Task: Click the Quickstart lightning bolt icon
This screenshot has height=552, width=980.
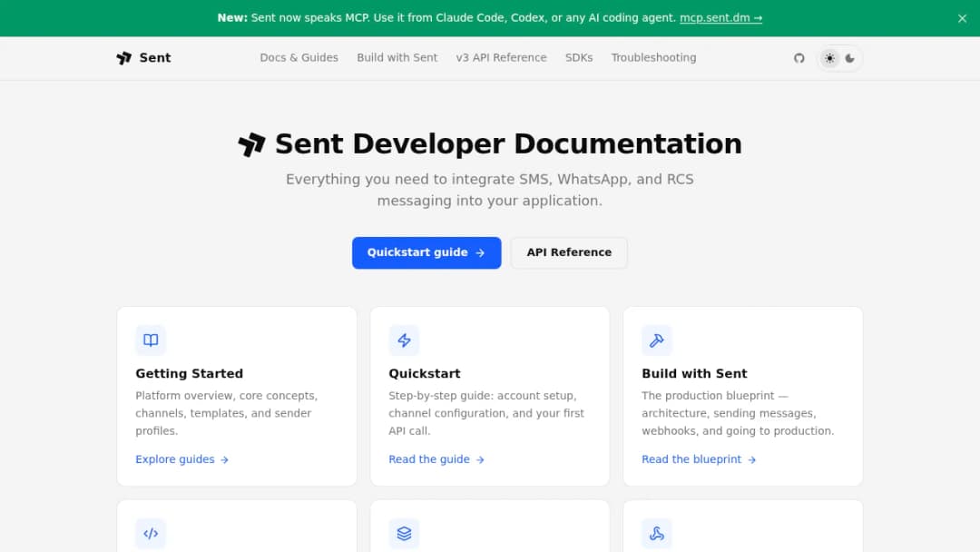Action: pyautogui.click(x=404, y=340)
